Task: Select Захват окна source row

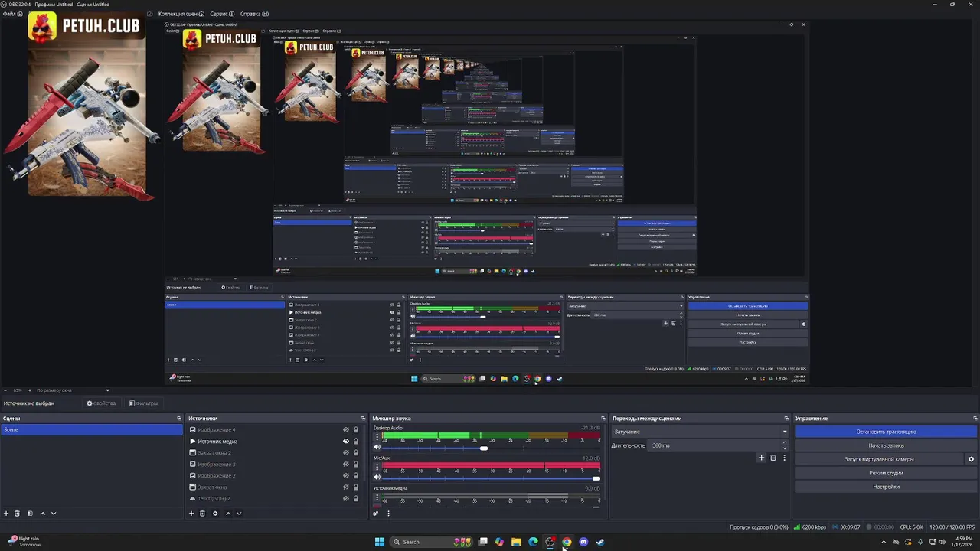Action: (x=274, y=487)
